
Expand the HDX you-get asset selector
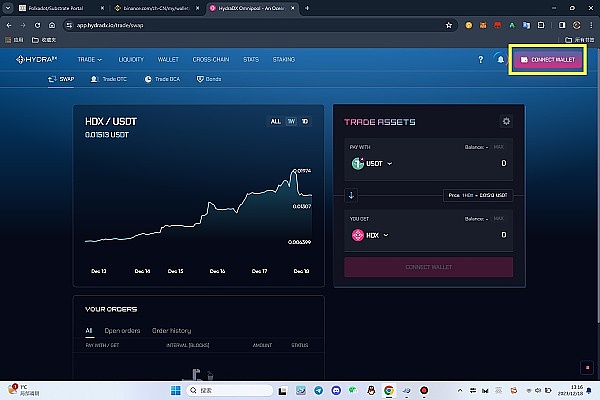click(x=371, y=235)
